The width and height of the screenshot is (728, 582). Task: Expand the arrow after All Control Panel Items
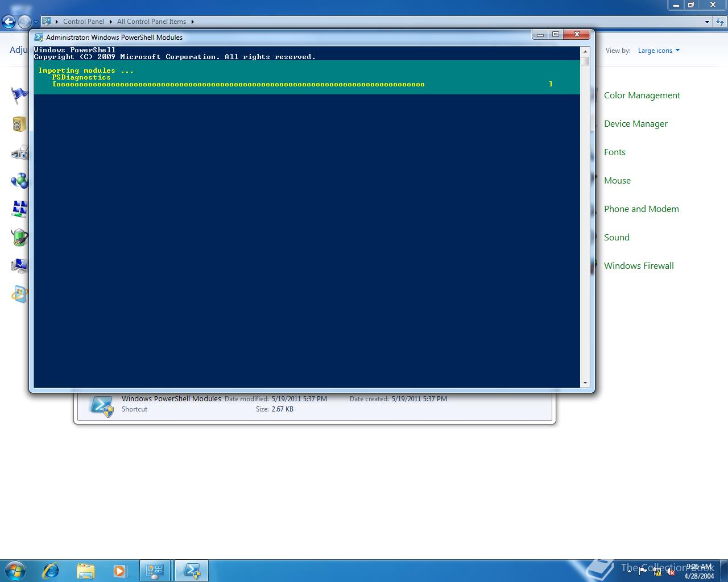192,22
